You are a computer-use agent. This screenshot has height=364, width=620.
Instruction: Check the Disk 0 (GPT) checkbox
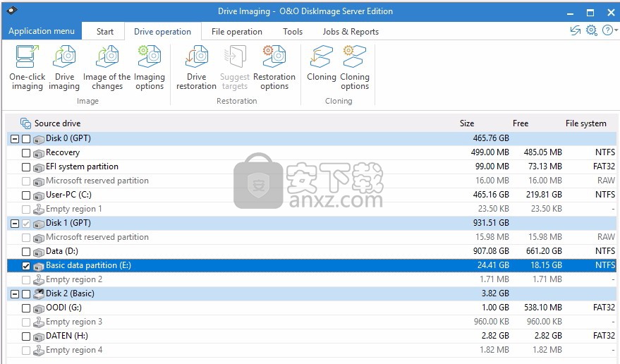(x=26, y=139)
